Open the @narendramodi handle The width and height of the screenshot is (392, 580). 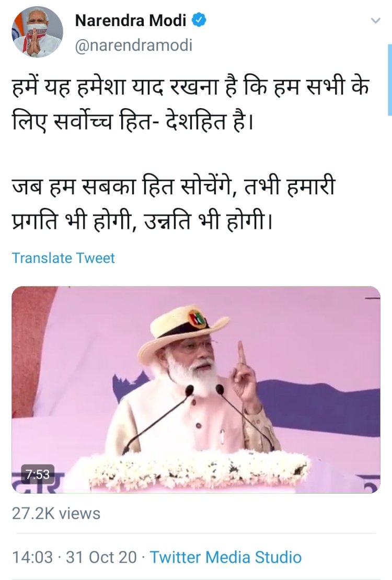(x=134, y=45)
